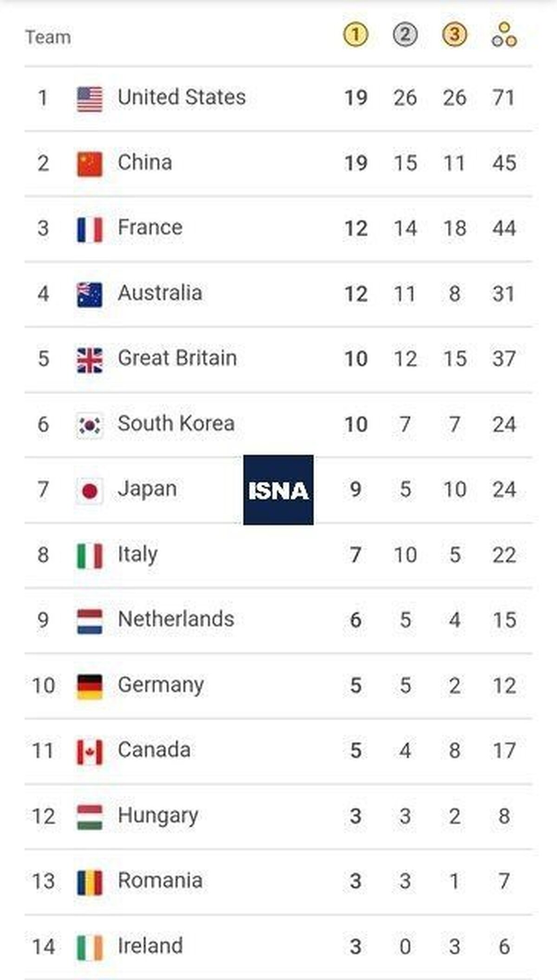Click the Canada flag icon
Screen dimensions: 557x980
pyautogui.click(x=90, y=752)
